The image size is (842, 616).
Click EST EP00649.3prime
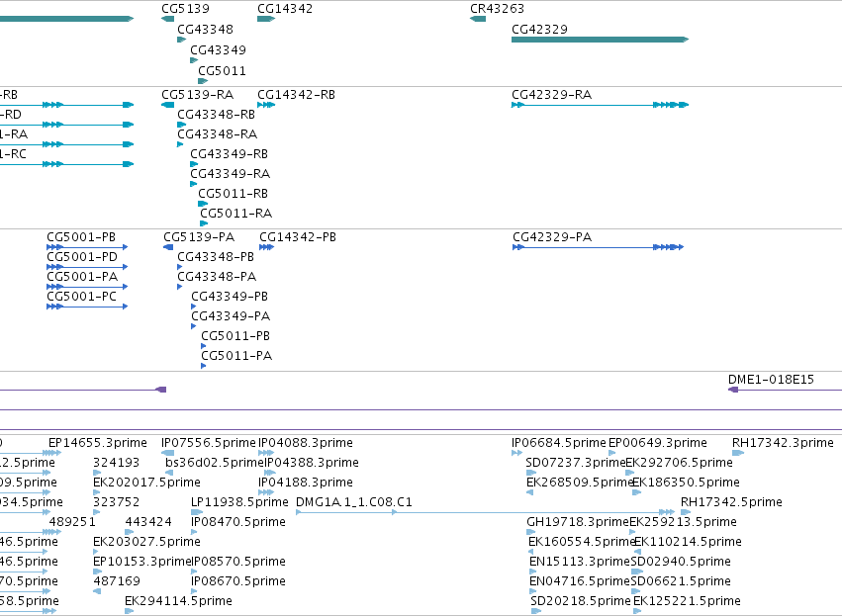[657, 443]
